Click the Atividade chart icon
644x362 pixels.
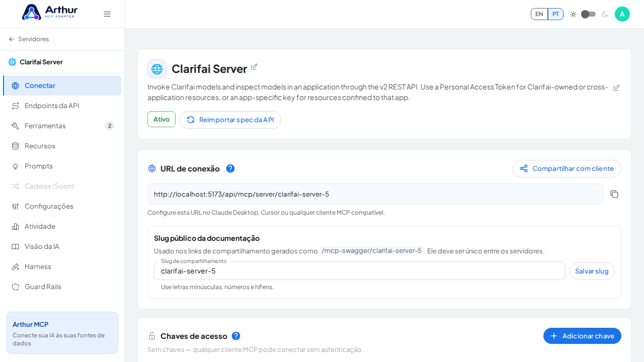coord(16,226)
